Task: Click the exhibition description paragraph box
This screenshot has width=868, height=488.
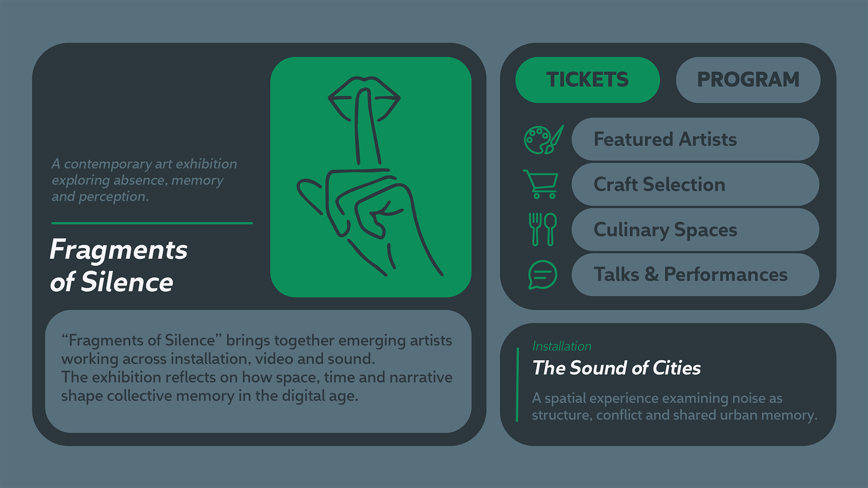Action: 258,371
